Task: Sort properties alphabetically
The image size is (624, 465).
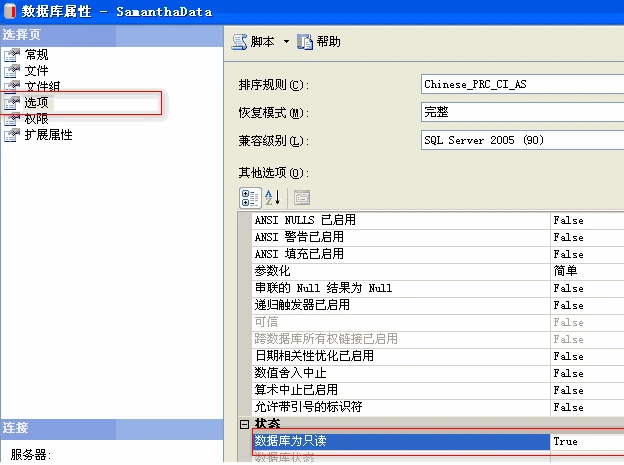Action: pyautogui.click(x=273, y=198)
